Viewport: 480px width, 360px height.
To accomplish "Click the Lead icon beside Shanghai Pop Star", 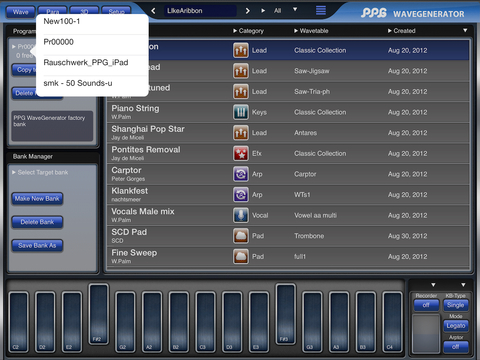I will (241, 133).
